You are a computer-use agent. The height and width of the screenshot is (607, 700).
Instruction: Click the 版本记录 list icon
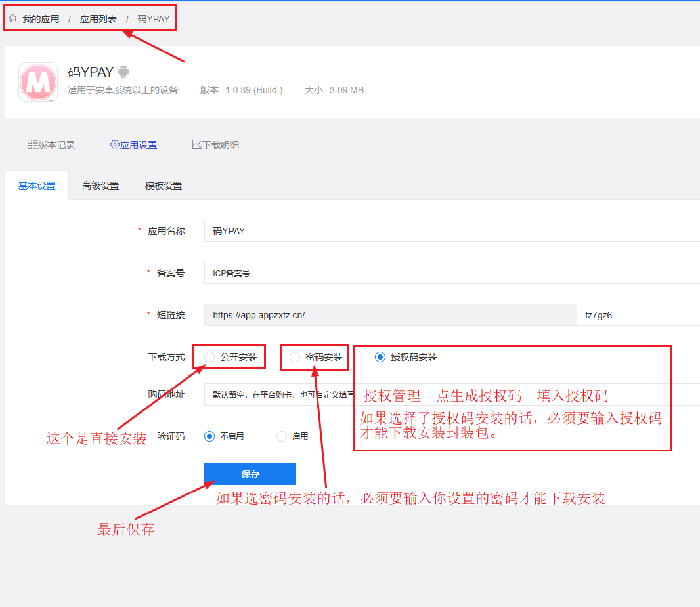[x=32, y=144]
